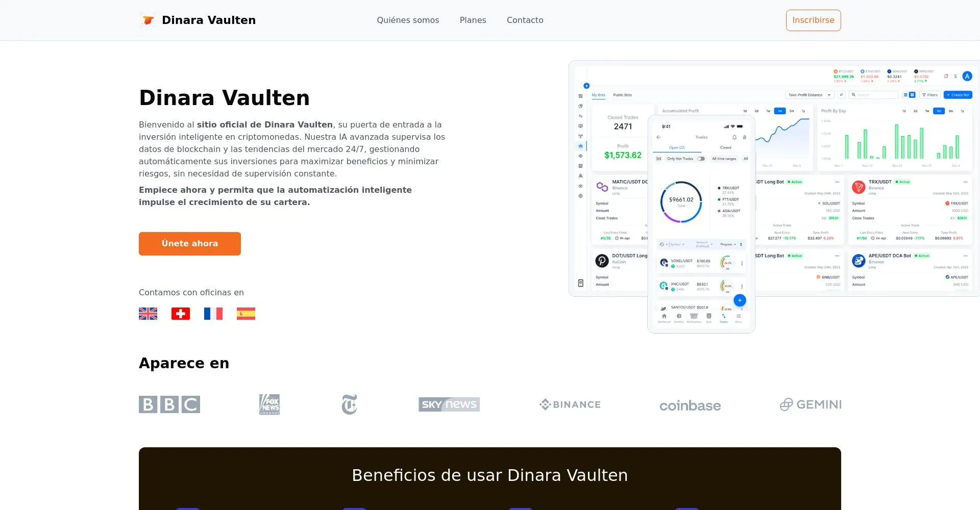Click 'Contamos con oficinas en' text

coord(191,292)
